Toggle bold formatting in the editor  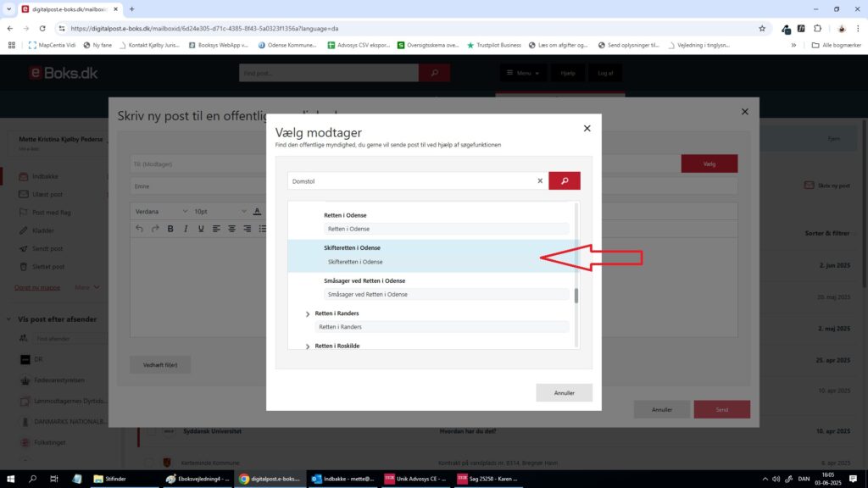[170, 229]
